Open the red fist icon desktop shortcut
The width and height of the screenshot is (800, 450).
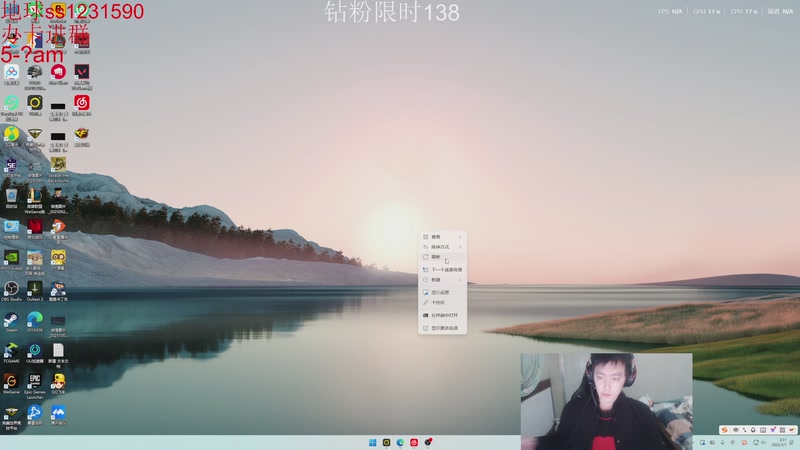point(58,72)
